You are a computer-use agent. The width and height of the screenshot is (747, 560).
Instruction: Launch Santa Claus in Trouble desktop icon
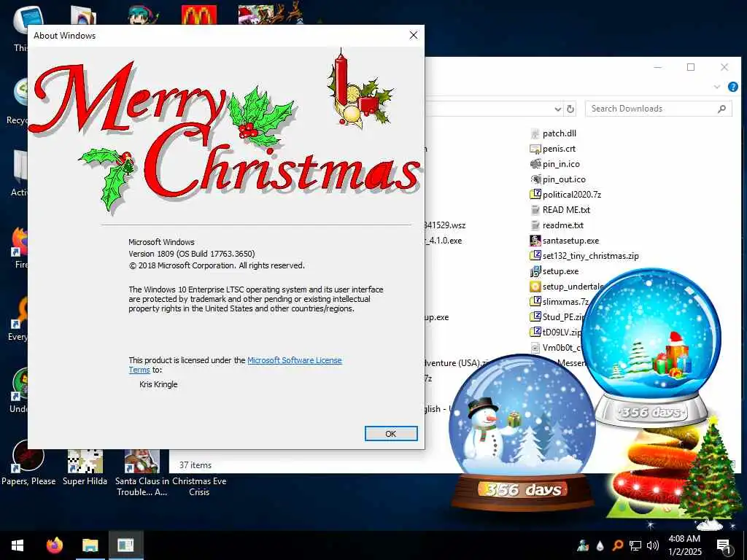point(142,472)
